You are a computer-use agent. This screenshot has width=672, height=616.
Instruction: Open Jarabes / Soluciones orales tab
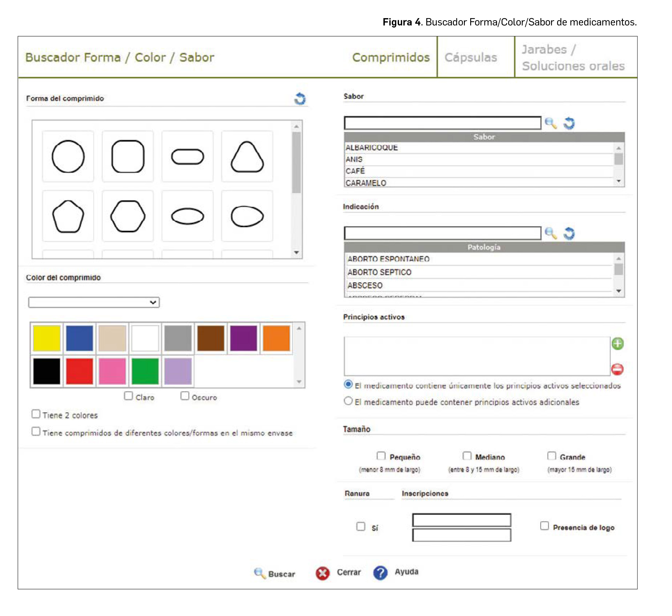(573, 58)
